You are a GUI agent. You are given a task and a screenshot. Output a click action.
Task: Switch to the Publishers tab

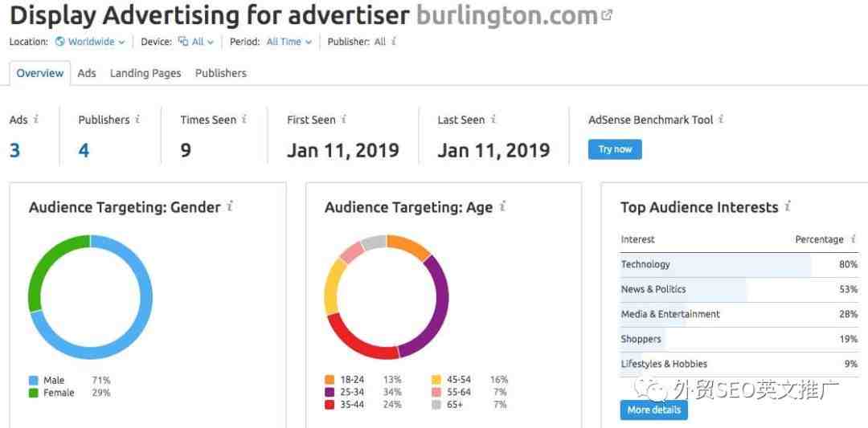[x=221, y=73]
